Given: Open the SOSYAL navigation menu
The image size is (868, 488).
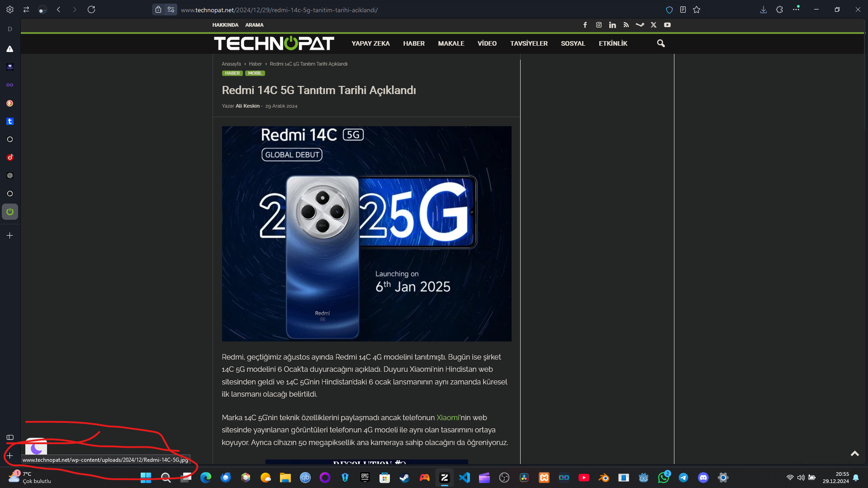Looking at the screenshot, I should pos(573,43).
